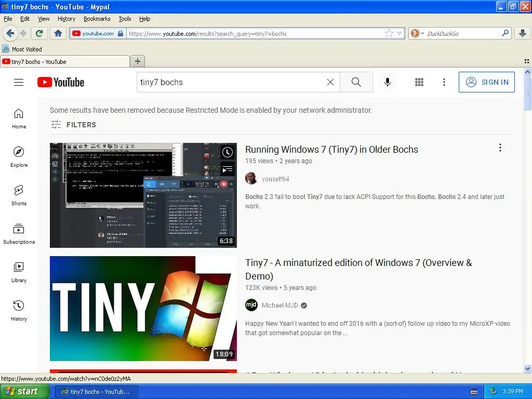Open the File menu
The width and height of the screenshot is (532, 399).
[x=8, y=19]
